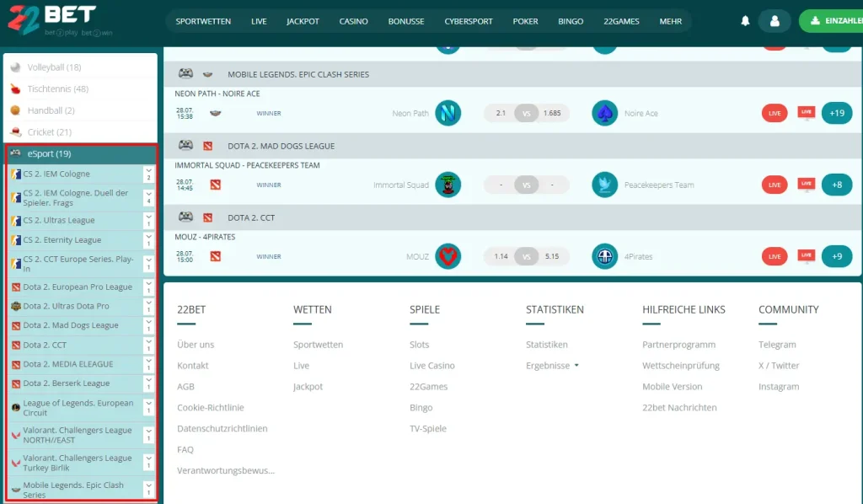Screen dimensions: 863x504
Task: Open the user account icon
Action: coord(775,21)
